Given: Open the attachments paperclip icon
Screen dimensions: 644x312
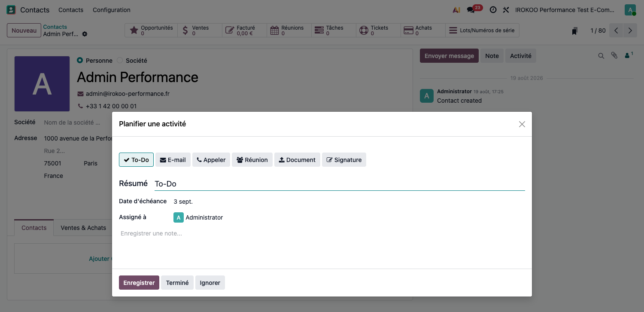Looking at the screenshot, I should click(x=614, y=56).
